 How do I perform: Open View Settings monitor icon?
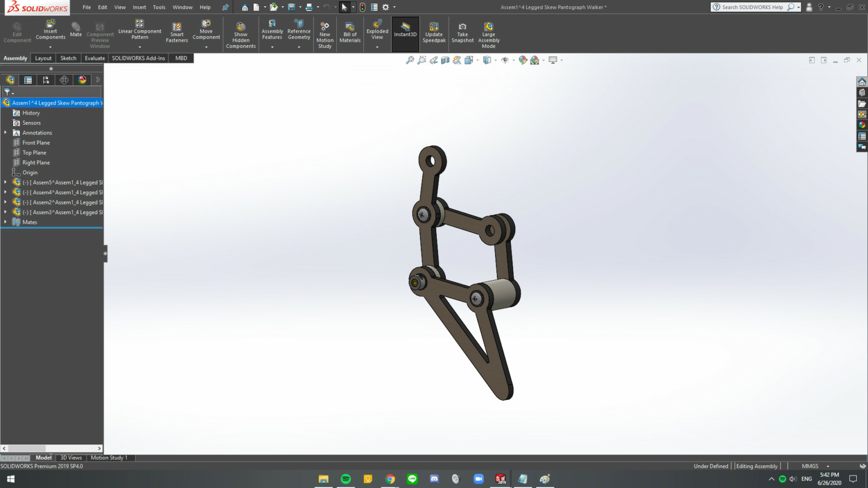tap(553, 60)
